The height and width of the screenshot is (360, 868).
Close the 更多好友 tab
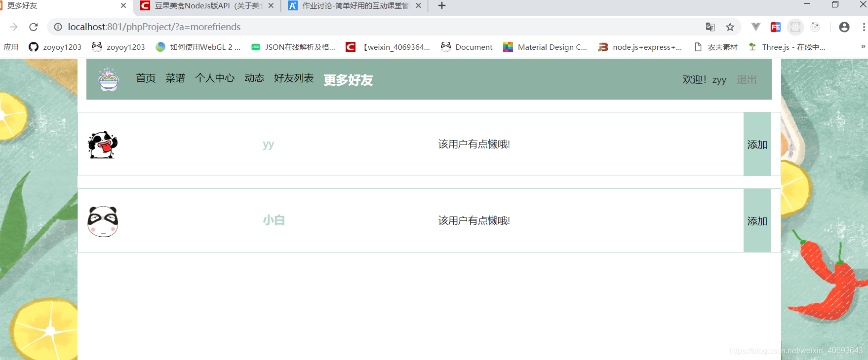coord(123,5)
